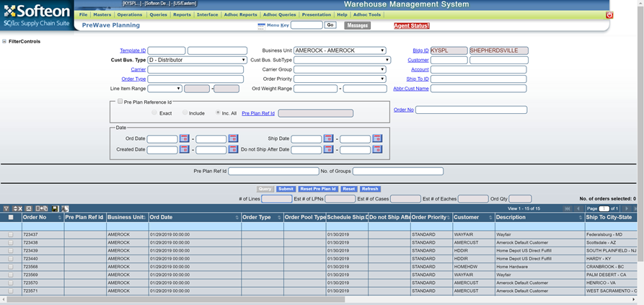Image resolution: width=644 pixels, height=305 pixels.
Task: Open the Operations menu
Action: pos(130,14)
